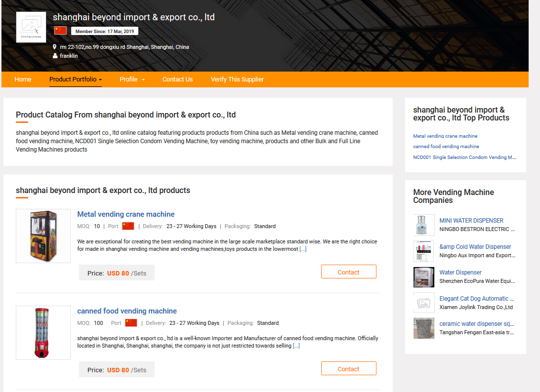
Task: Click the contact name franklin
Action: (x=69, y=56)
